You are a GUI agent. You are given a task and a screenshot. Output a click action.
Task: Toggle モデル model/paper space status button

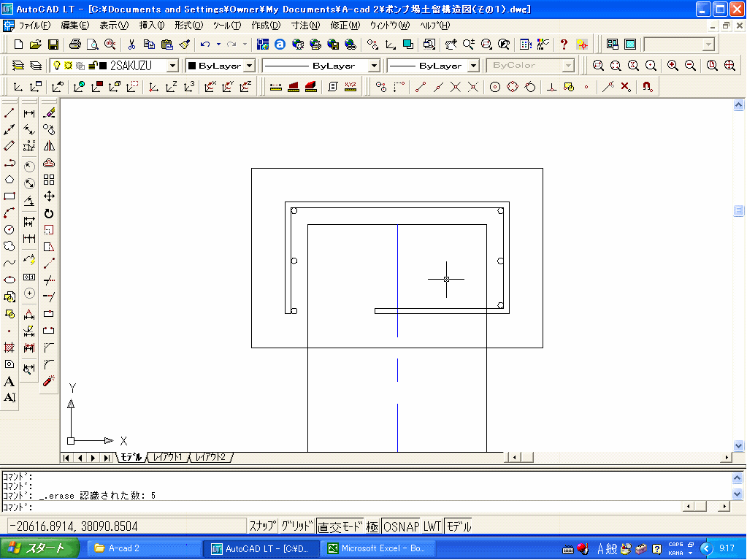[459, 526]
